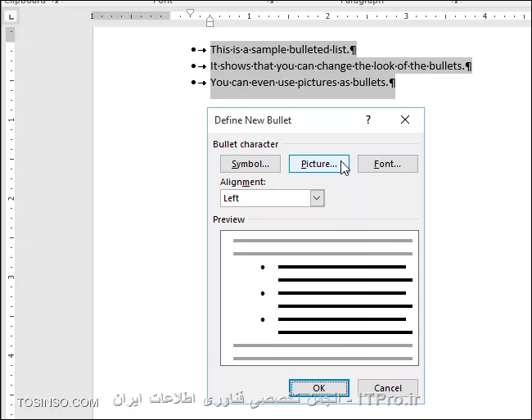Close the Define New Bullet dialog
This screenshot has height=420, width=532.
click(x=405, y=120)
